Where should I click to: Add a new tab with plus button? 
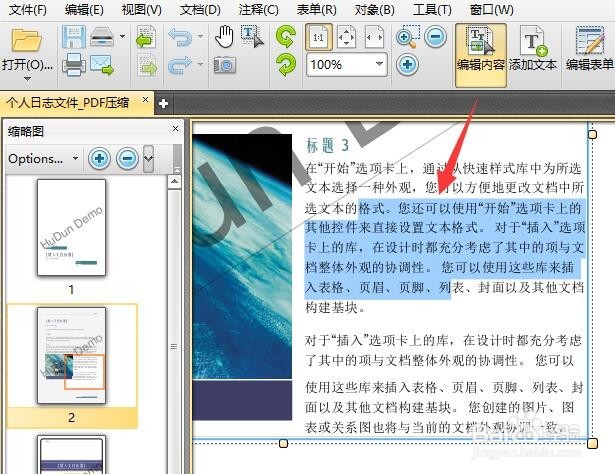tap(164, 104)
